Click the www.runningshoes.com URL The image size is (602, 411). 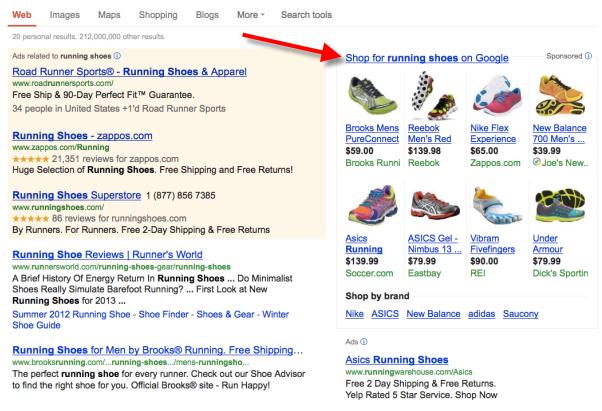point(58,207)
